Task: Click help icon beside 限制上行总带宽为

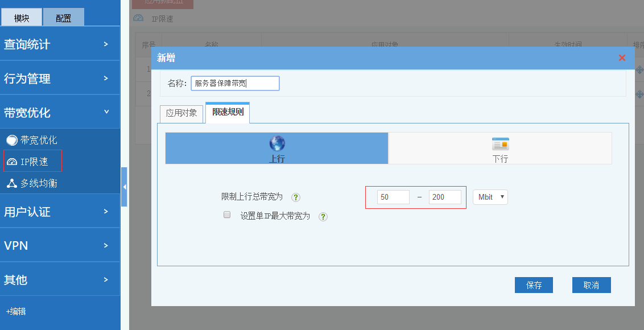Action: coord(296,197)
